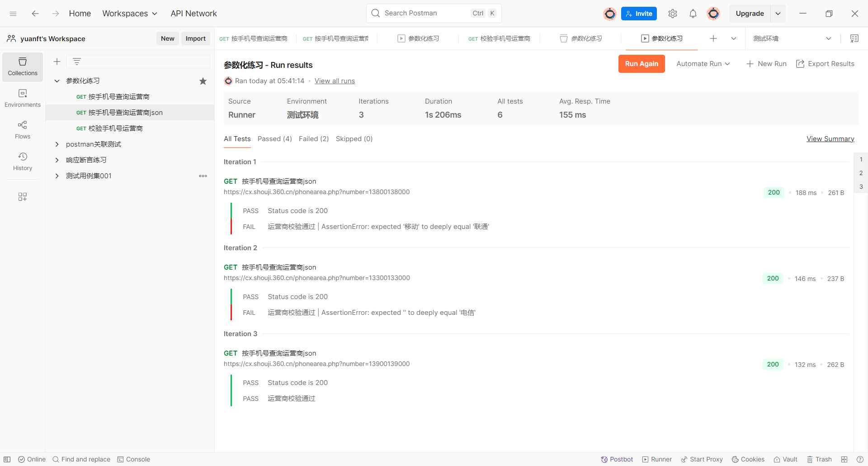Switch to the Failed (2) tab

[314, 139]
